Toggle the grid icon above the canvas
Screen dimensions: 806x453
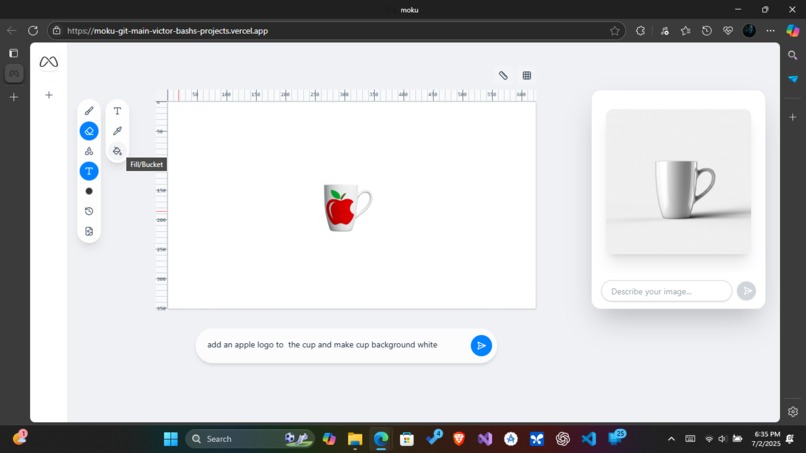point(527,76)
